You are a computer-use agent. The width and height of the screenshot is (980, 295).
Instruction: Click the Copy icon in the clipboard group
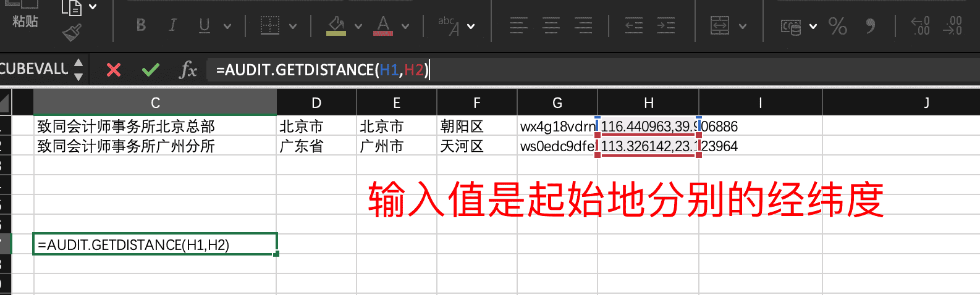tap(72, 7)
